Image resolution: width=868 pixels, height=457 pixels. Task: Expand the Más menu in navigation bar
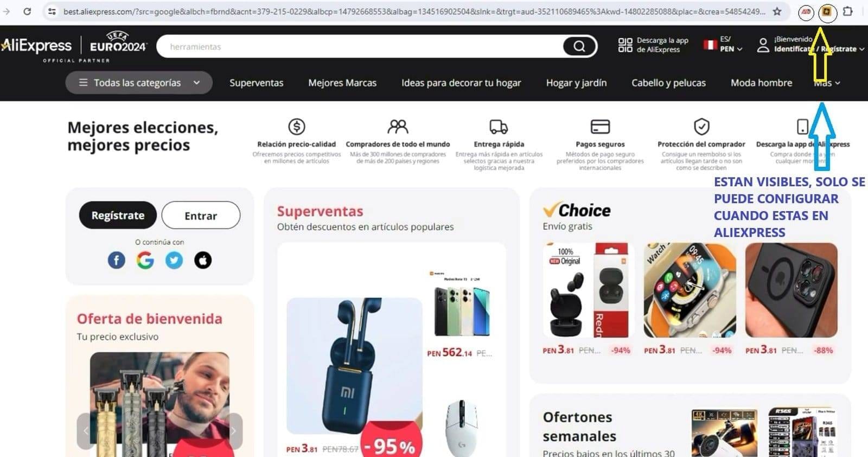pos(827,83)
